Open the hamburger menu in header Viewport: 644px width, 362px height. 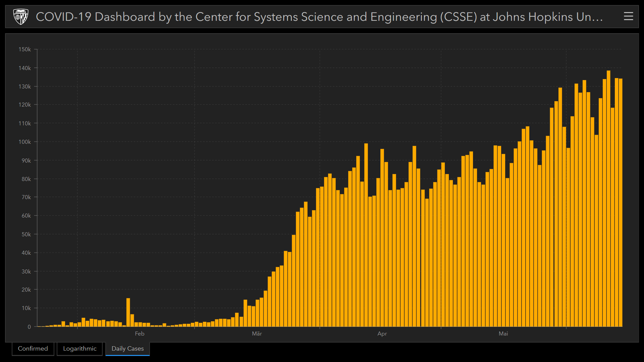tap(628, 16)
